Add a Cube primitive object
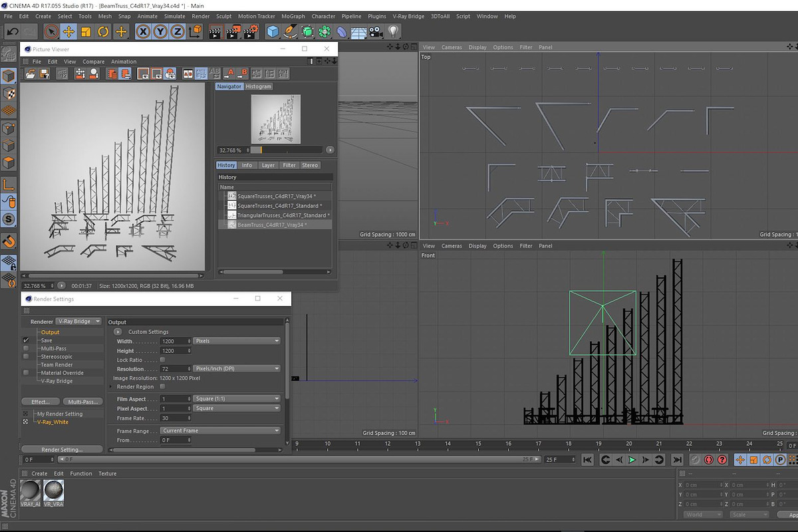Image resolution: width=798 pixels, height=532 pixels. [273, 31]
